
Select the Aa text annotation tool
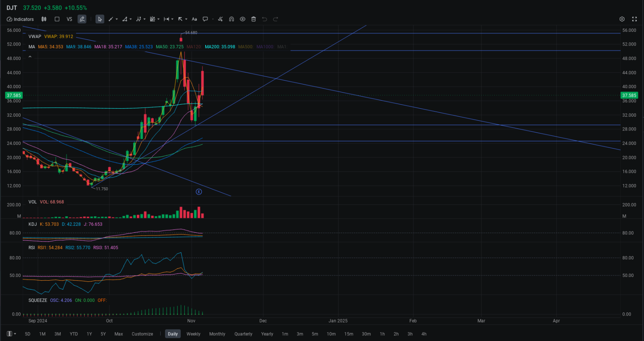(194, 19)
